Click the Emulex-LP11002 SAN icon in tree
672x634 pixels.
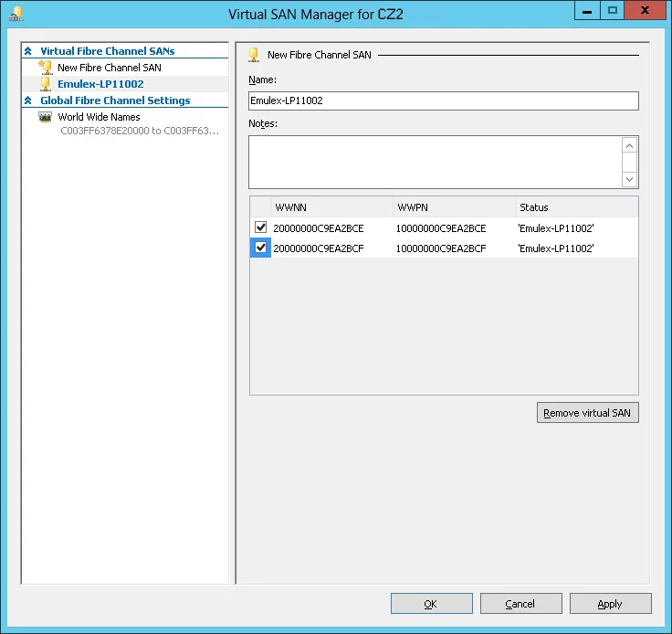pyautogui.click(x=46, y=84)
